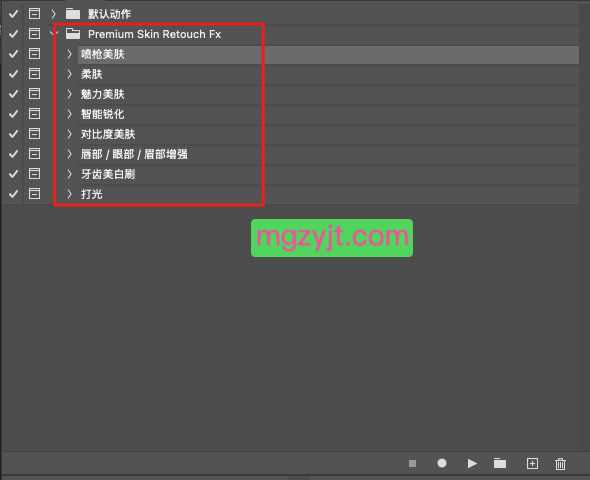The image size is (590, 480).
Task: Select the Premium Skin Retouch Fx set name
Action: click(154, 34)
